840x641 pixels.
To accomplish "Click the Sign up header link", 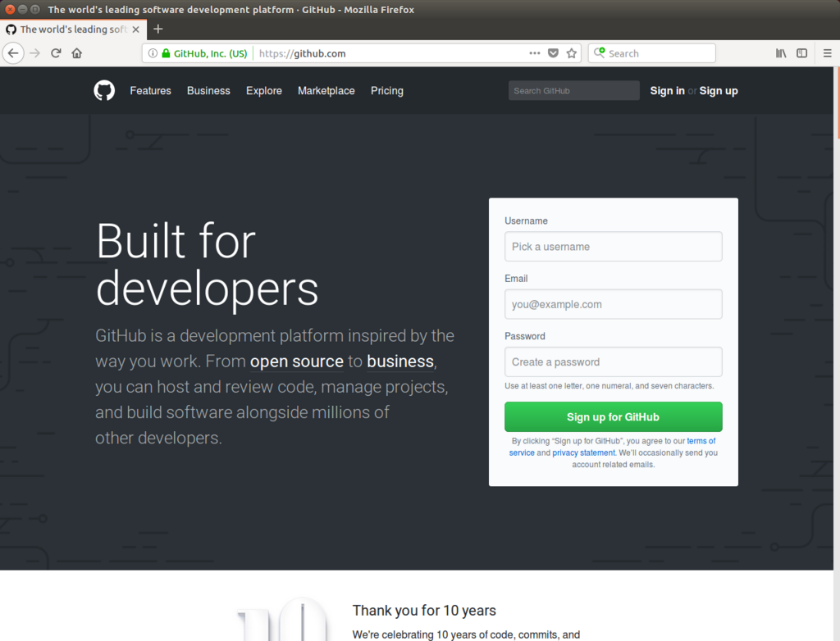I will coord(719,90).
